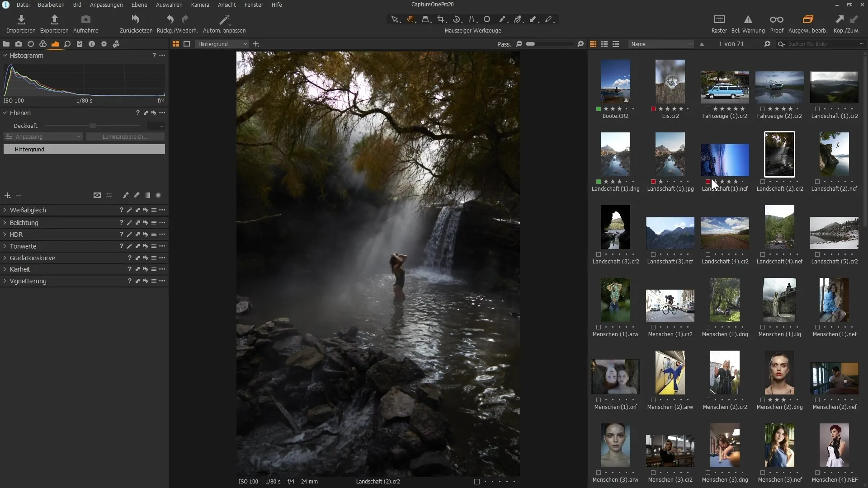Toggle color tag checkbox under Menschen (1).arw
This screenshot has height=488, width=868.
coord(599,327)
